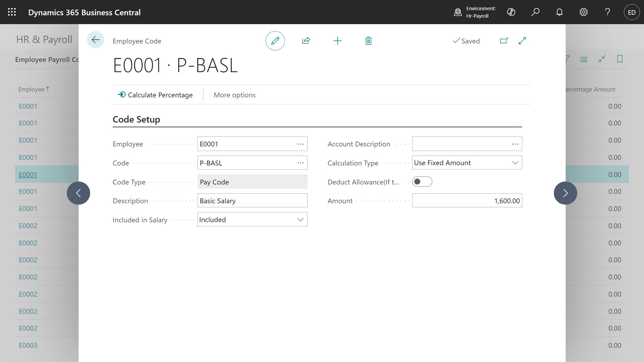Toggle the Deduct Allowance switch

point(422,182)
